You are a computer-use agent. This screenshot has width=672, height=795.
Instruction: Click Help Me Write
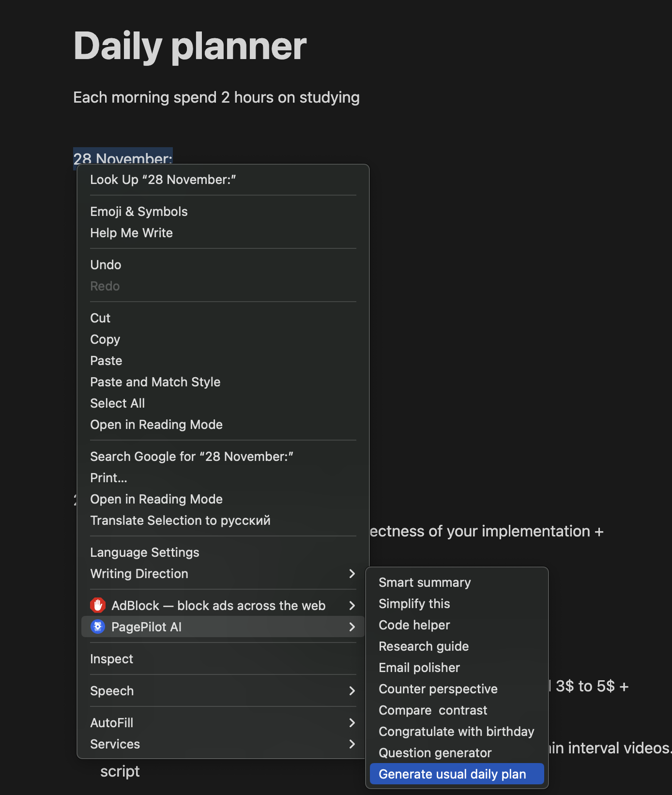pyautogui.click(x=132, y=233)
